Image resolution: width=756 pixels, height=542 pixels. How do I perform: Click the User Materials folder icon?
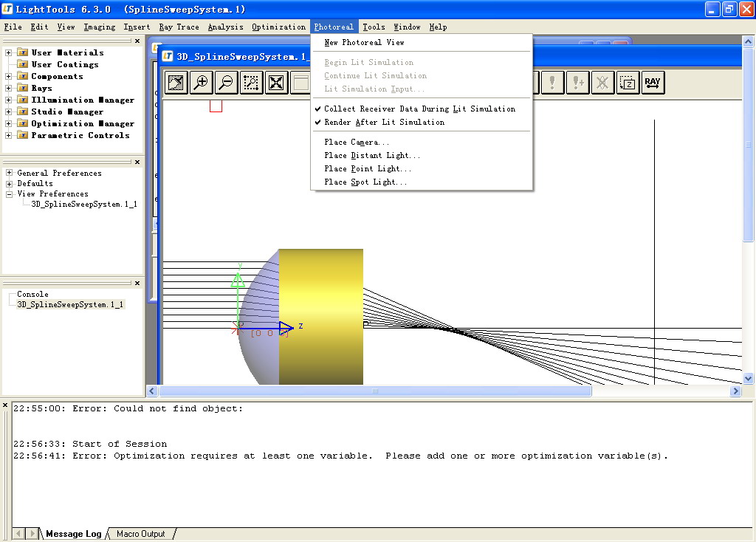click(x=22, y=52)
